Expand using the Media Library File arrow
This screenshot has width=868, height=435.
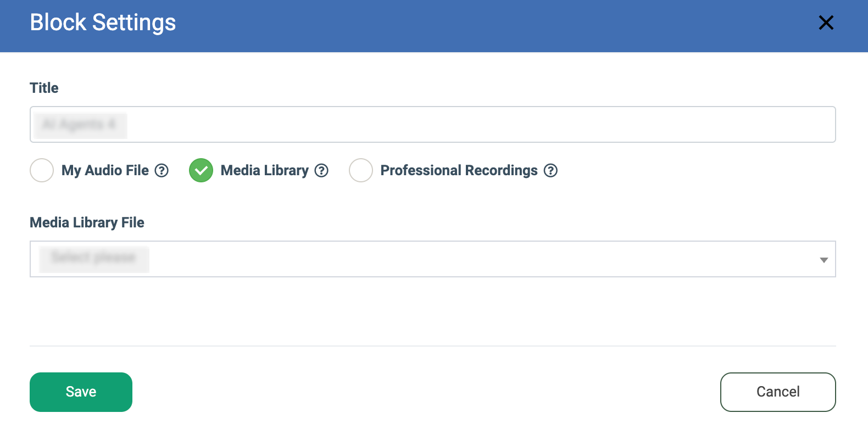(x=824, y=260)
